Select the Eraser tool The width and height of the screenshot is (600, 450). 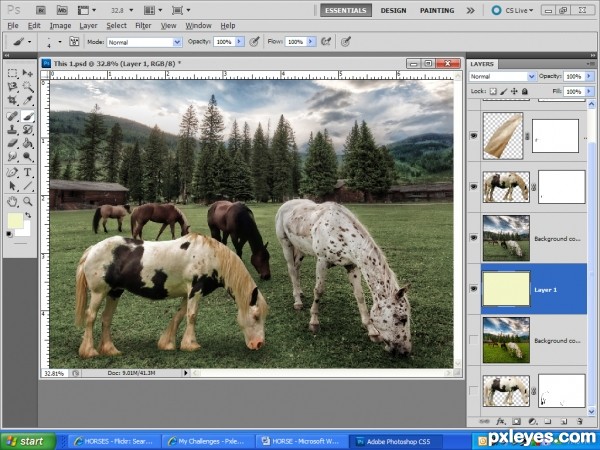(x=12, y=143)
